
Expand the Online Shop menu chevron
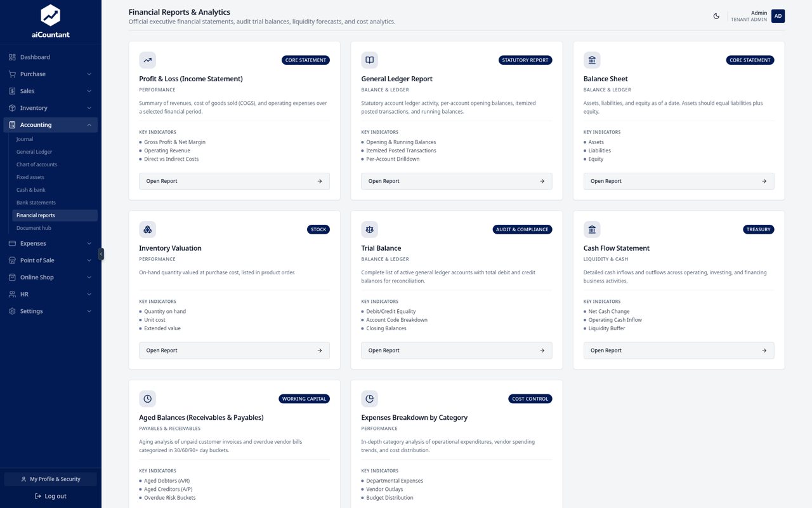point(89,277)
